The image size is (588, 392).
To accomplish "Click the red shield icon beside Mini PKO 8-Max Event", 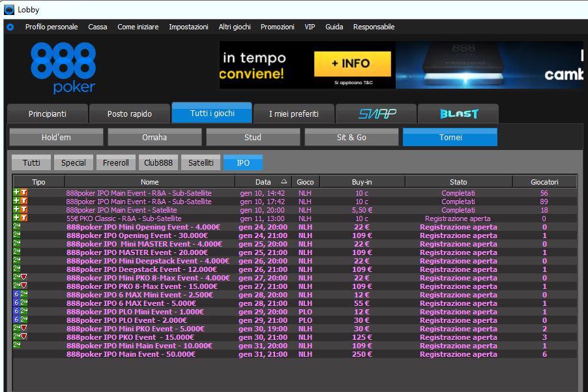I will coord(24,277).
